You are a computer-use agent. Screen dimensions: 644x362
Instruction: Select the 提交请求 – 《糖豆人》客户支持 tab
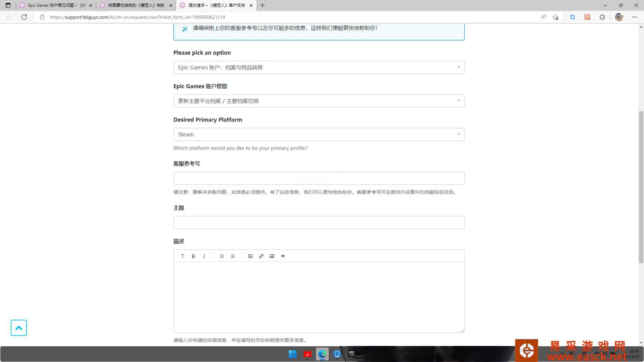point(216,5)
